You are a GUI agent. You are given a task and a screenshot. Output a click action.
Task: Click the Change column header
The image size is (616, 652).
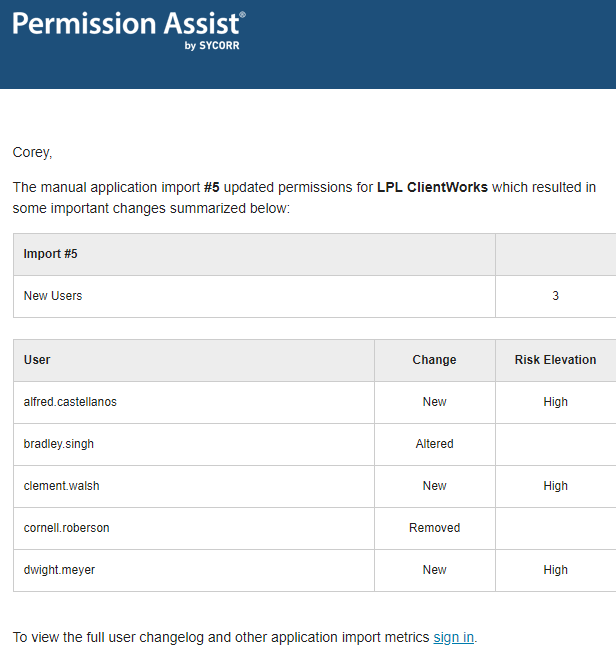434,360
